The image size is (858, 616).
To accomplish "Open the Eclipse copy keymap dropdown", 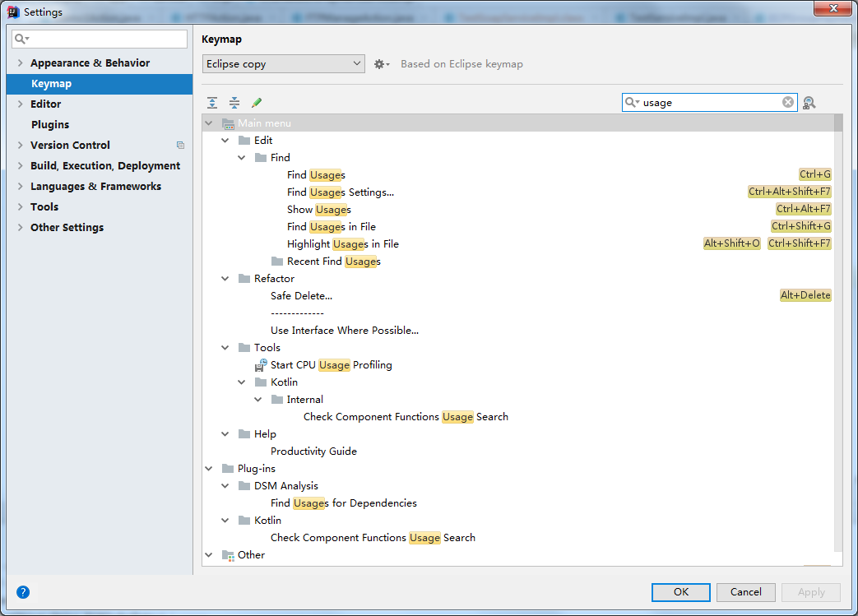I will (x=283, y=64).
